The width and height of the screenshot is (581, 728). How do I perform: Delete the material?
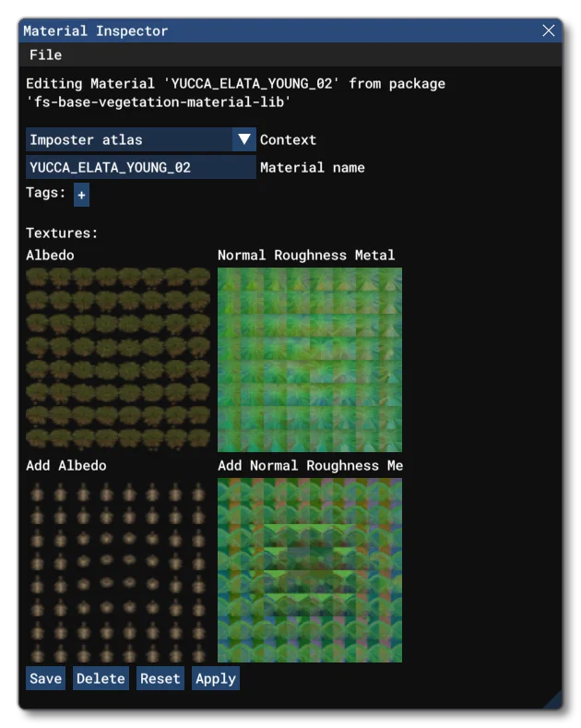click(101, 678)
